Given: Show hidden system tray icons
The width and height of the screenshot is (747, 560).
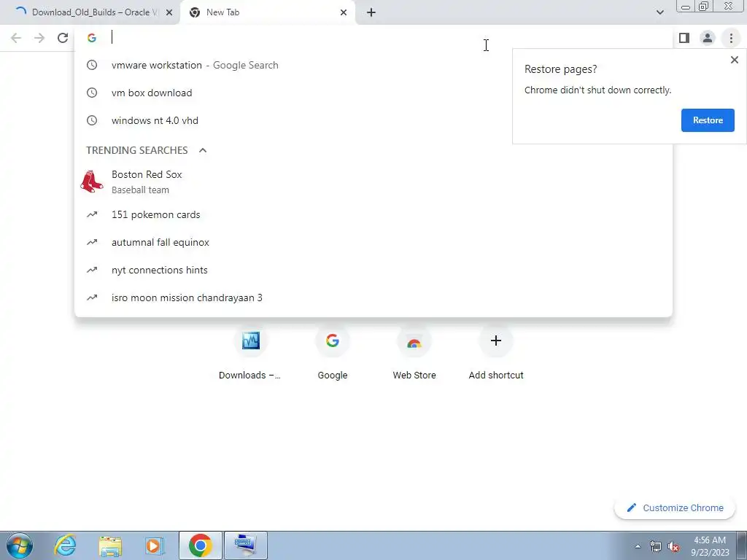Looking at the screenshot, I should [638, 546].
